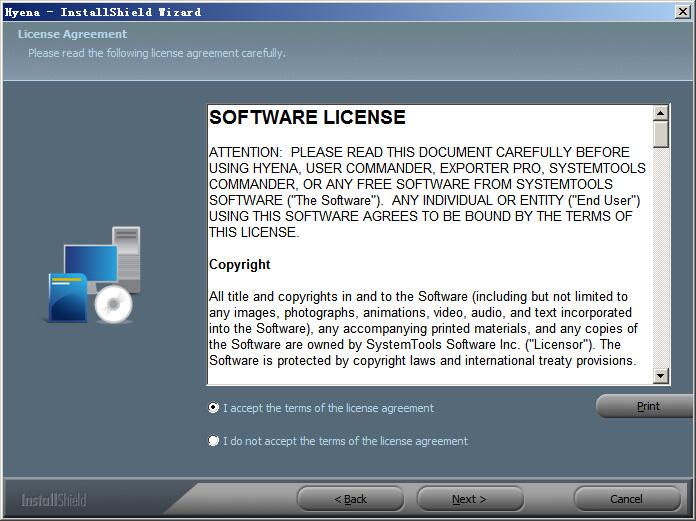Click the installer computer and disc graphic
Viewport: 696px width, 521px height.
pos(94,275)
